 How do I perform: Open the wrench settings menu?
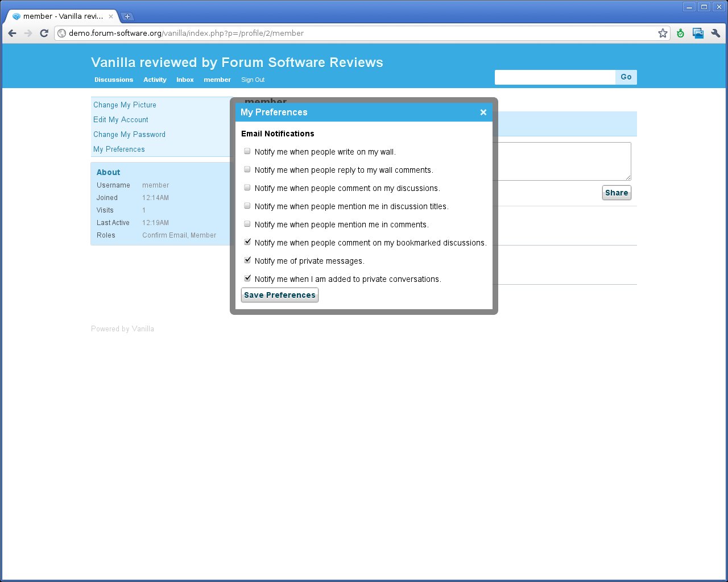[x=715, y=33]
